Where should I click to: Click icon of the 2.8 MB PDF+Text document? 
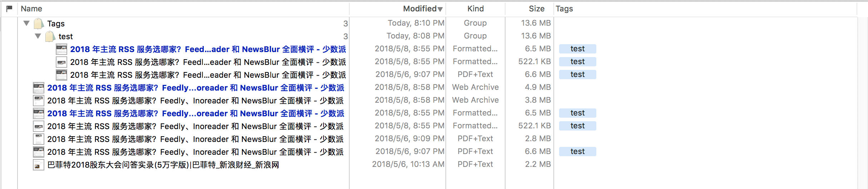pyautogui.click(x=39, y=139)
